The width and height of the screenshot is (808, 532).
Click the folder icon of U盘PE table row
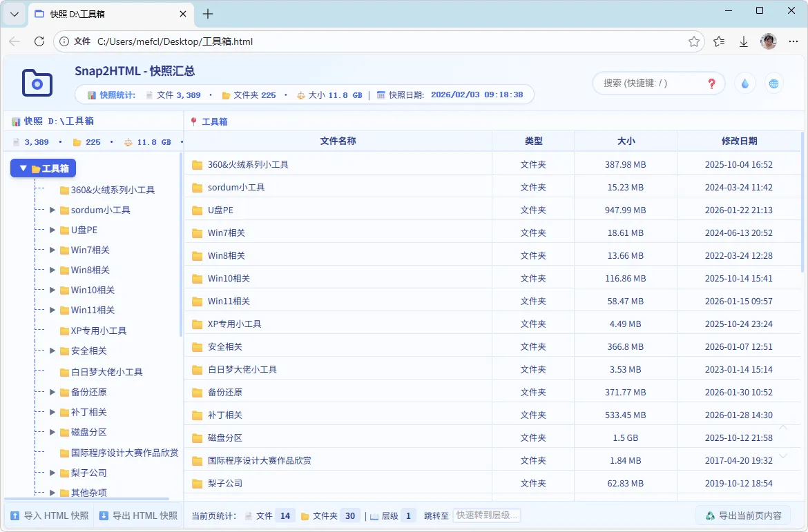click(x=197, y=210)
